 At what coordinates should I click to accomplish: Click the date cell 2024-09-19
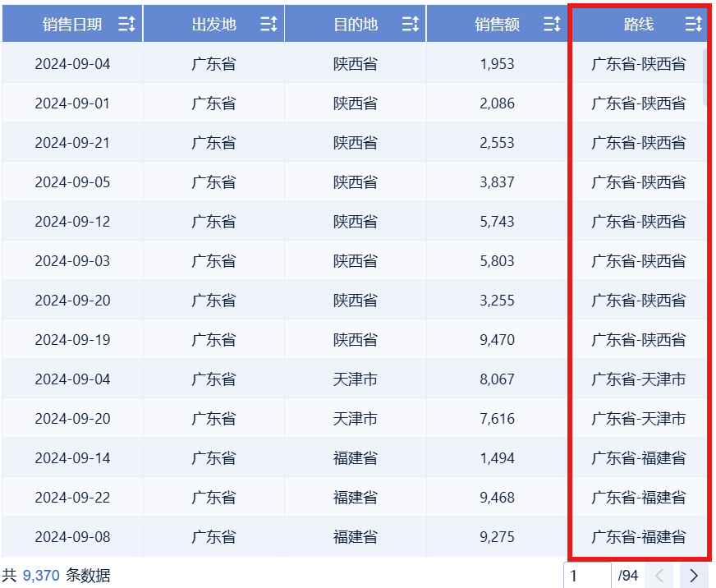pos(72,340)
